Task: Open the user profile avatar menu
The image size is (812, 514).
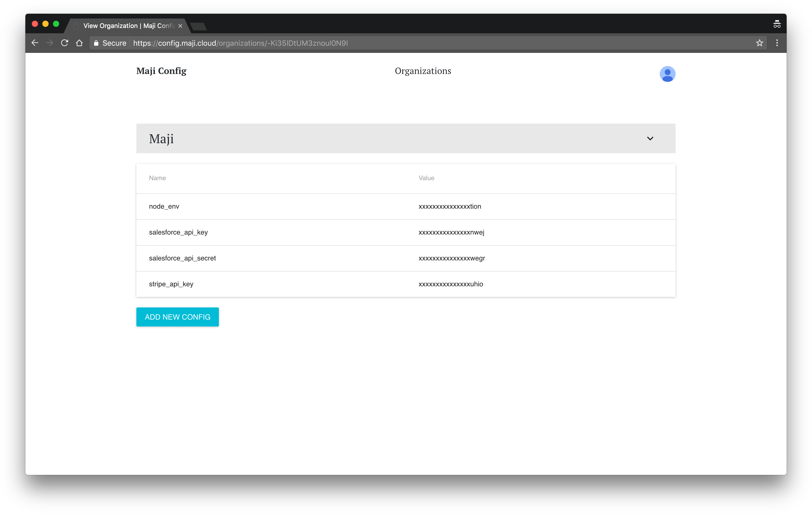Action: click(x=668, y=73)
